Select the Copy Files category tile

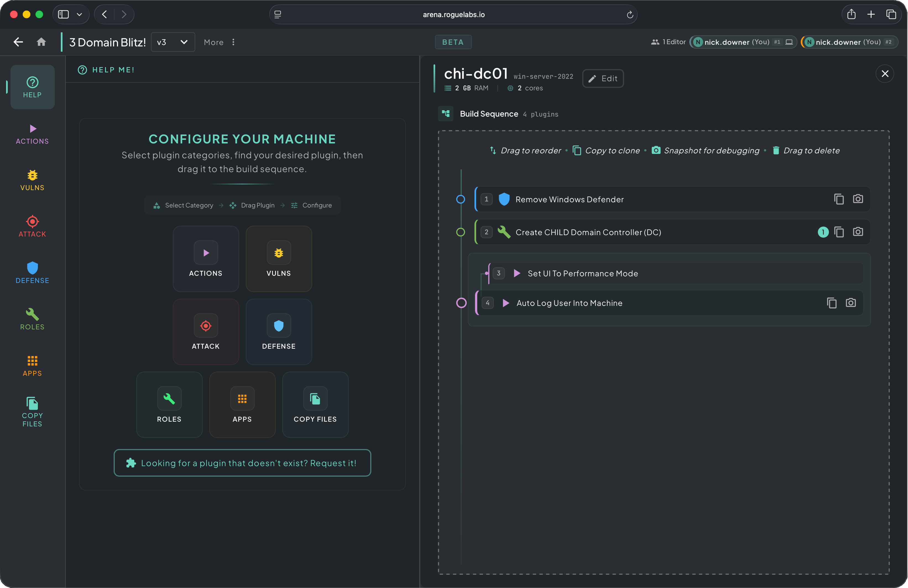[315, 404]
